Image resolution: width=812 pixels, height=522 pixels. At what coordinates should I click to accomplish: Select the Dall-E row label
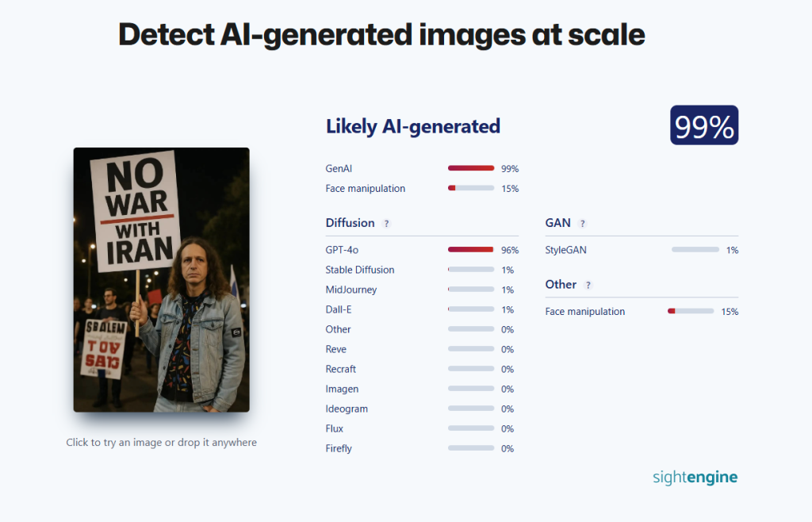(338, 309)
